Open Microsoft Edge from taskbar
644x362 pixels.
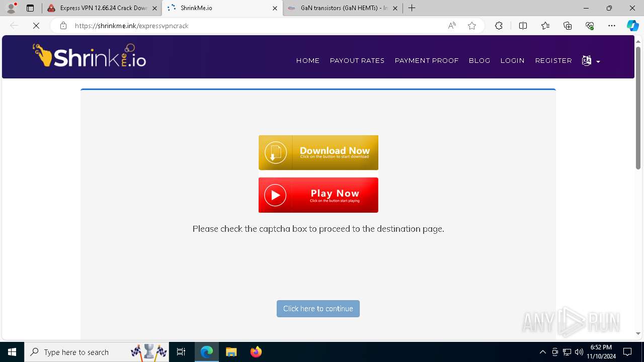click(207, 352)
